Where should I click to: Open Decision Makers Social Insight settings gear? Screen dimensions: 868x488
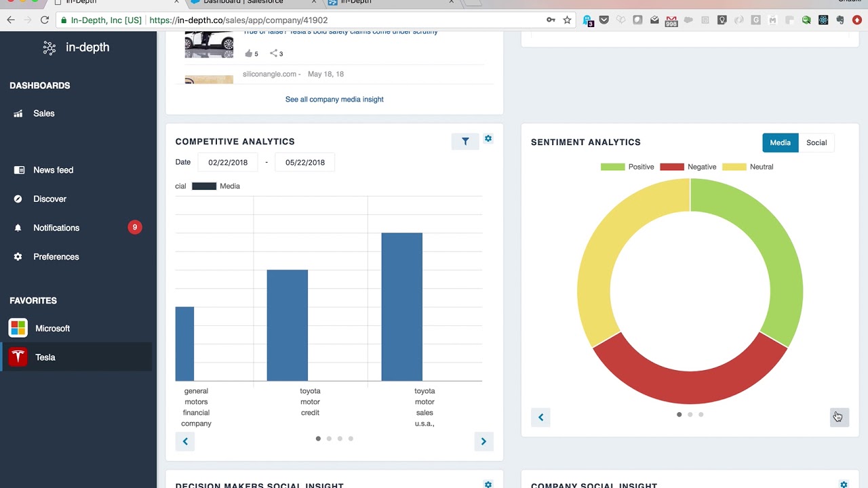click(x=488, y=485)
